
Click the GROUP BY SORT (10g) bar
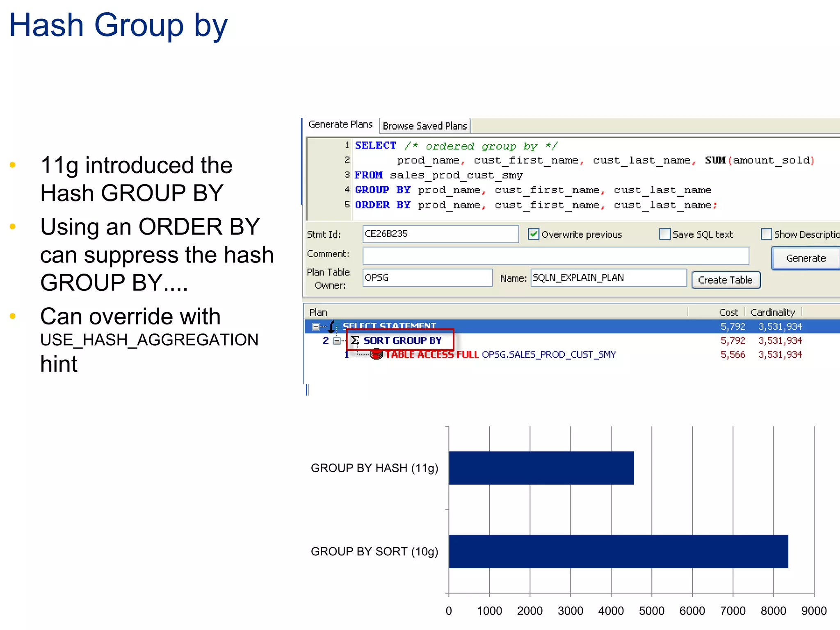(619, 551)
